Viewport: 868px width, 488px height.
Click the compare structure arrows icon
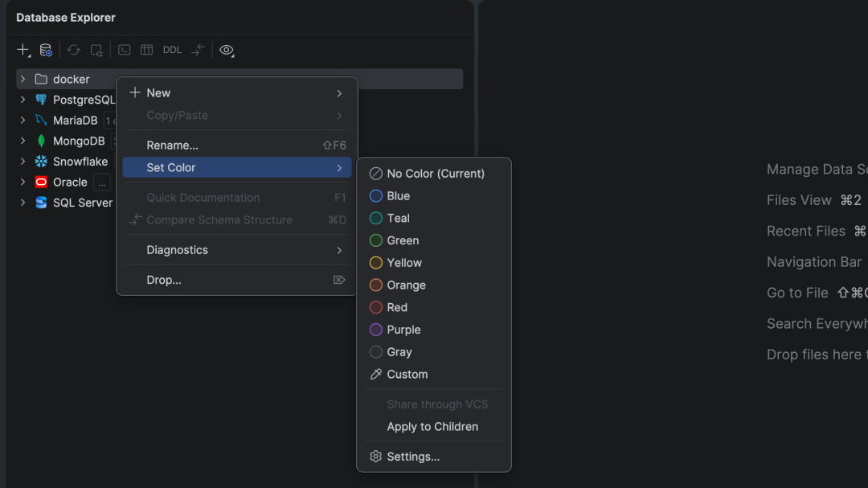pyautogui.click(x=198, y=50)
